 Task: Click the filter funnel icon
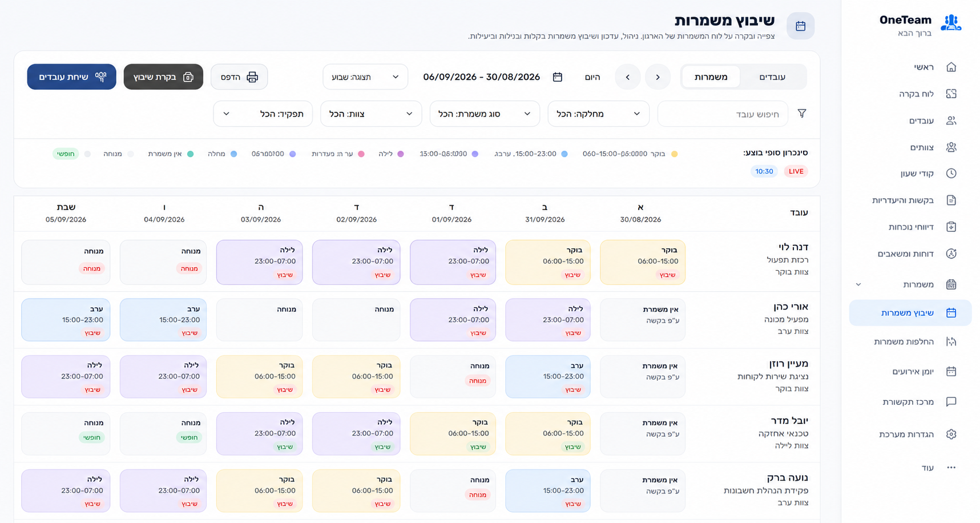click(x=802, y=114)
